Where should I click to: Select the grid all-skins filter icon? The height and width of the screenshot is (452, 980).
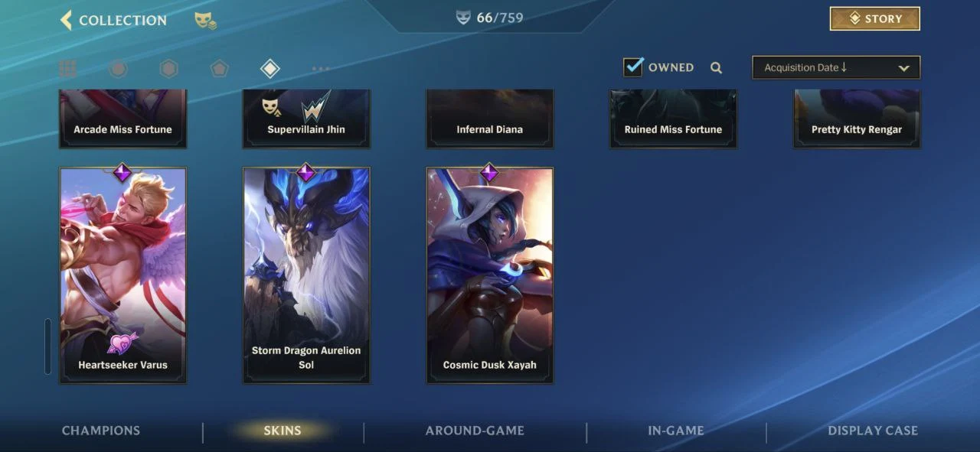pyautogui.click(x=67, y=69)
